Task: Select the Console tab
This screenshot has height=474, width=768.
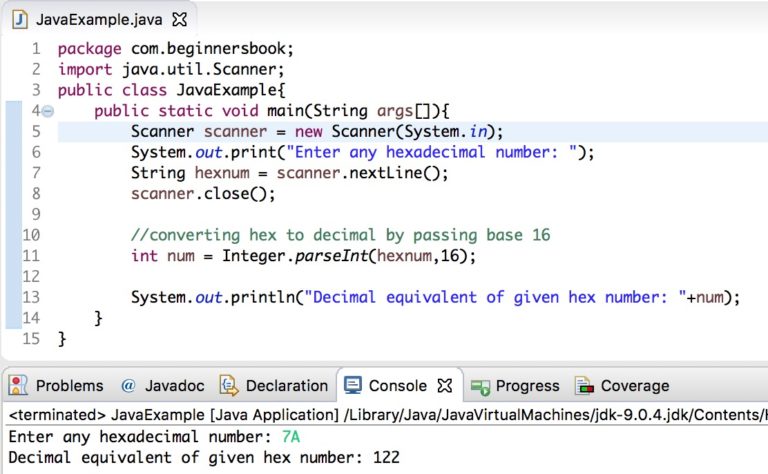Action: 398,386
